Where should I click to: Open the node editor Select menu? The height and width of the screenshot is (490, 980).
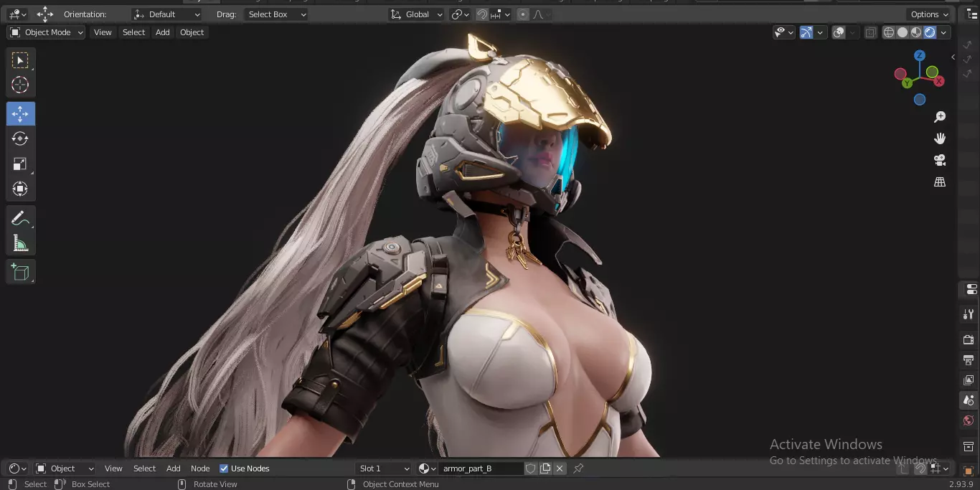[144, 468]
